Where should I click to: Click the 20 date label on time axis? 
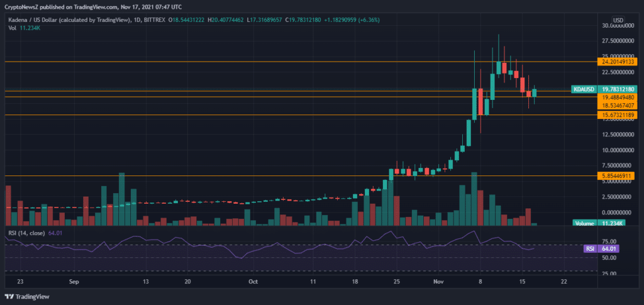pos(187,282)
